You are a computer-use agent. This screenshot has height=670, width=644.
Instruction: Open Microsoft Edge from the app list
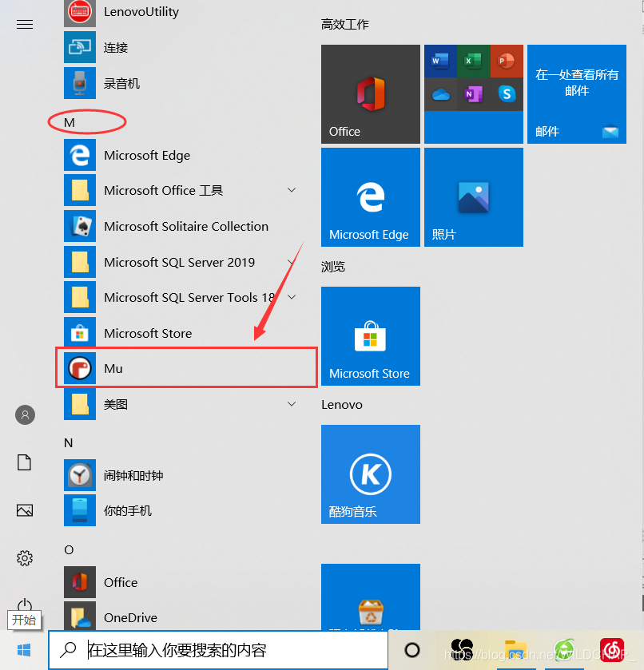pos(80,155)
